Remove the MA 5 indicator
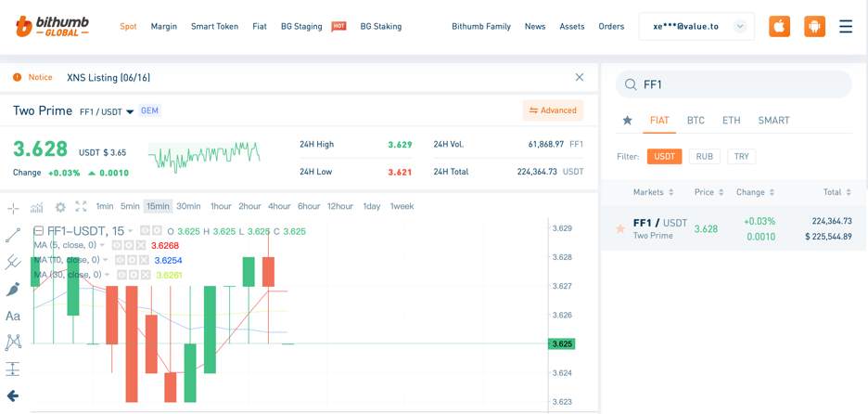 pyautogui.click(x=141, y=245)
